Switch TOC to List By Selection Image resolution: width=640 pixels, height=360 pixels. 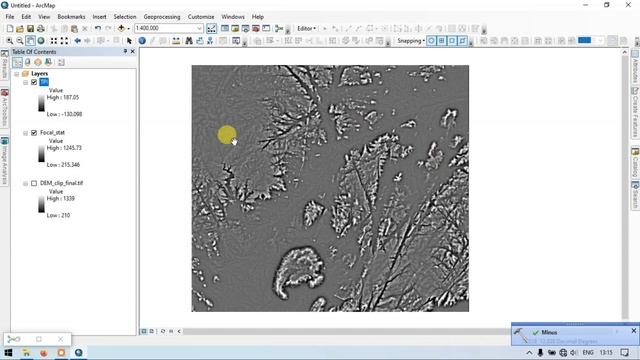48,62
